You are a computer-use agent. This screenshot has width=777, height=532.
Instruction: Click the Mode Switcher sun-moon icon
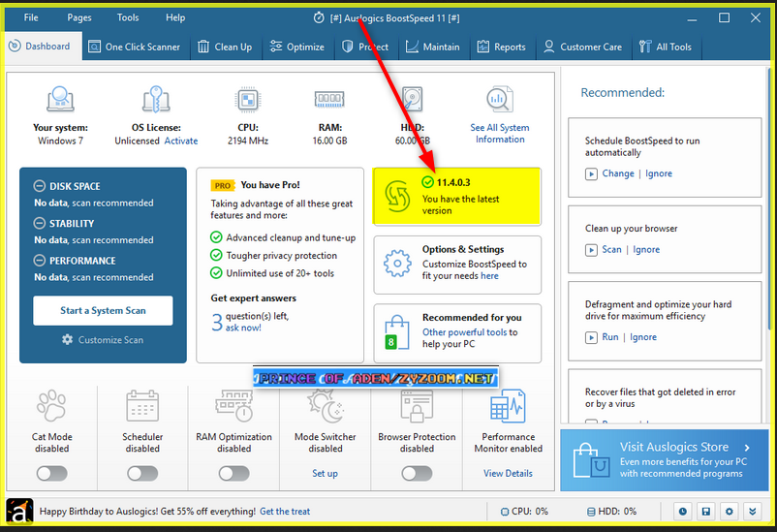[326, 406]
